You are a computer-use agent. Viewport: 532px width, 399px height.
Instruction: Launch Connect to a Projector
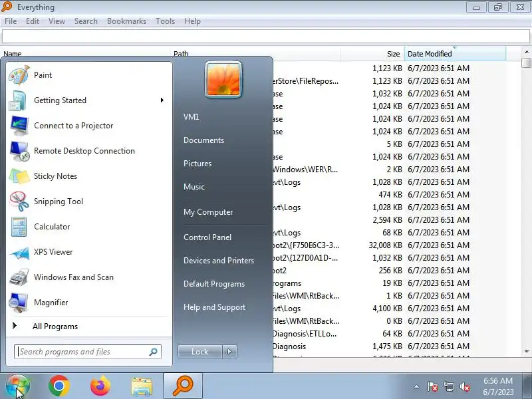pyautogui.click(x=88, y=126)
